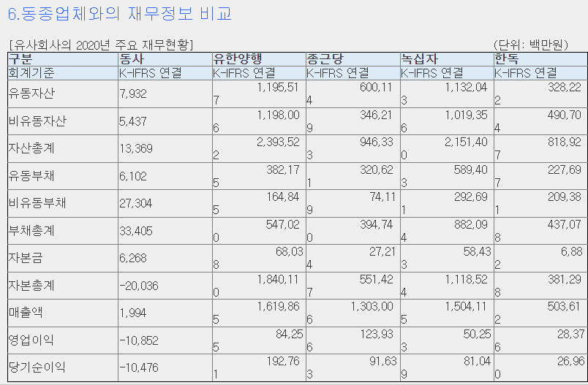The height and width of the screenshot is (385, 588).
Task: Click the value '503,61'
Action: coord(565,307)
